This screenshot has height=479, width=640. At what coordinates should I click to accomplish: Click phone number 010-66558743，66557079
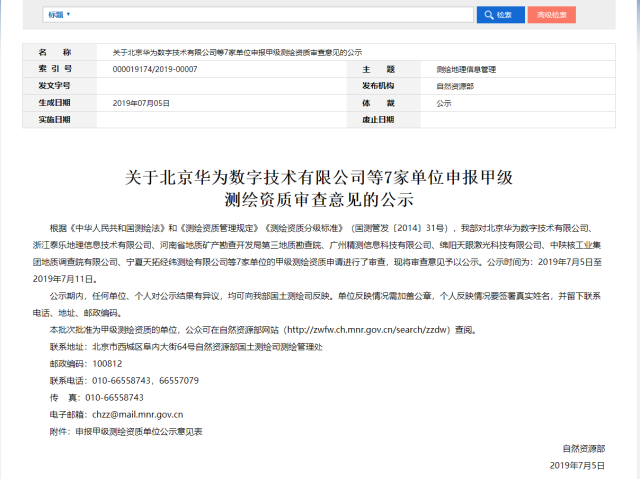coord(145,381)
